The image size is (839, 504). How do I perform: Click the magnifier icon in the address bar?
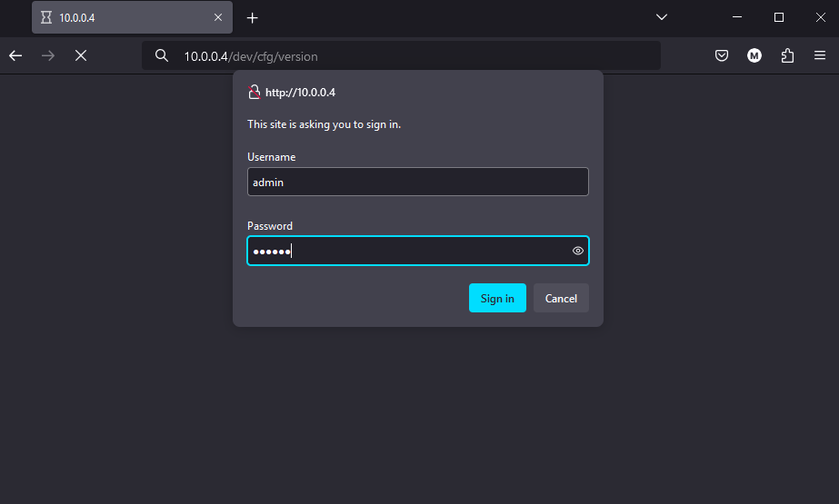(x=162, y=55)
